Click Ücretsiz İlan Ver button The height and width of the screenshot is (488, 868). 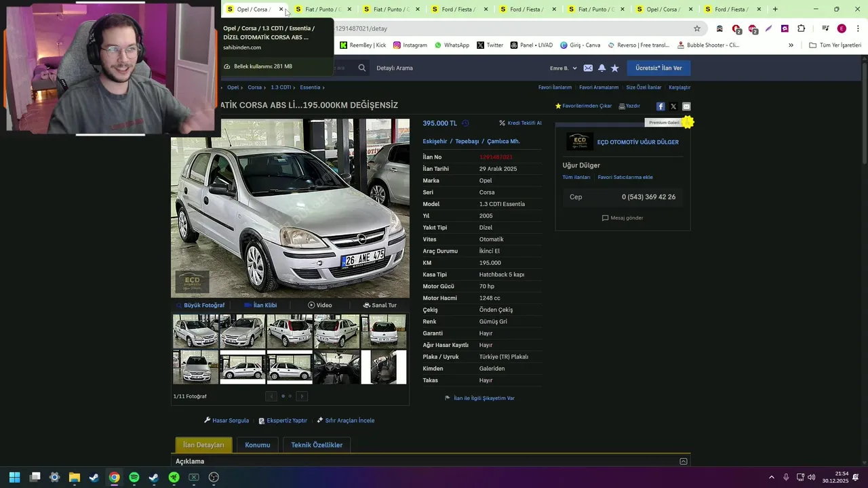click(x=658, y=68)
